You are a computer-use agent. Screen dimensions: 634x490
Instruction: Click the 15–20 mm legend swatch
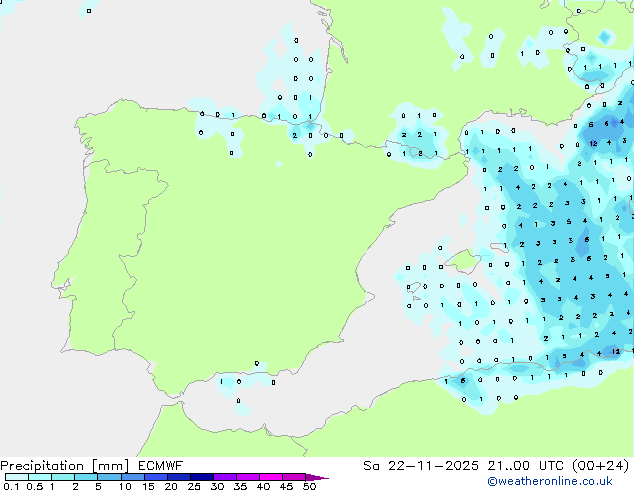[156, 477]
